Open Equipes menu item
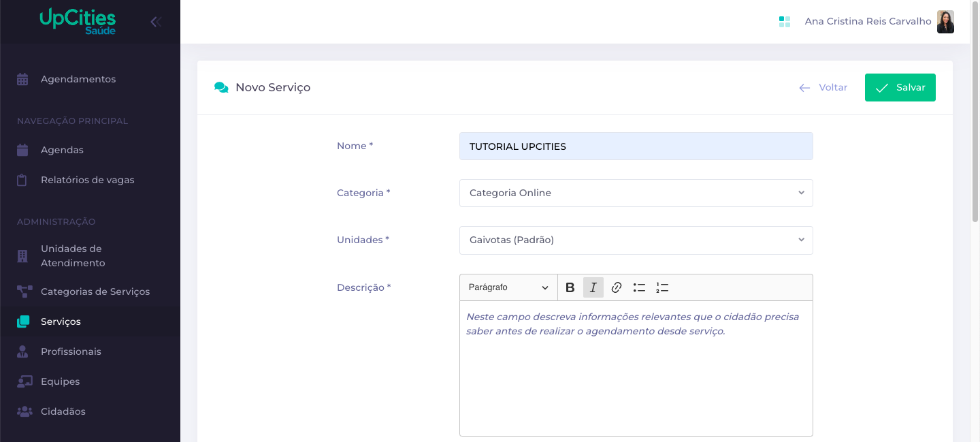Image resolution: width=980 pixels, height=442 pixels. coord(60,381)
